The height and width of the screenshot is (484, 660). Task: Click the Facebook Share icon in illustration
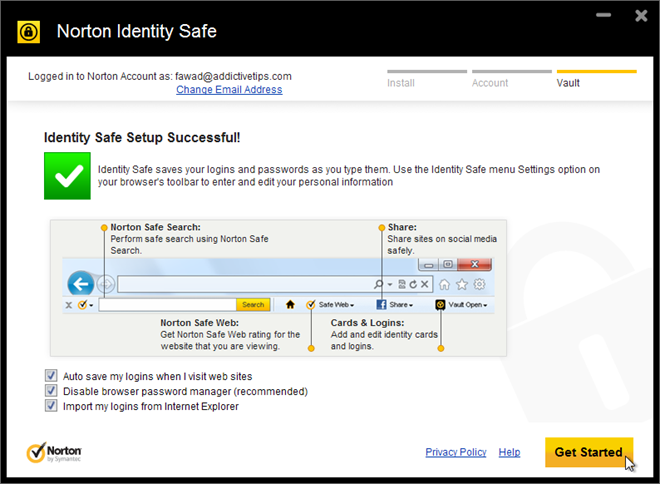[381, 304]
